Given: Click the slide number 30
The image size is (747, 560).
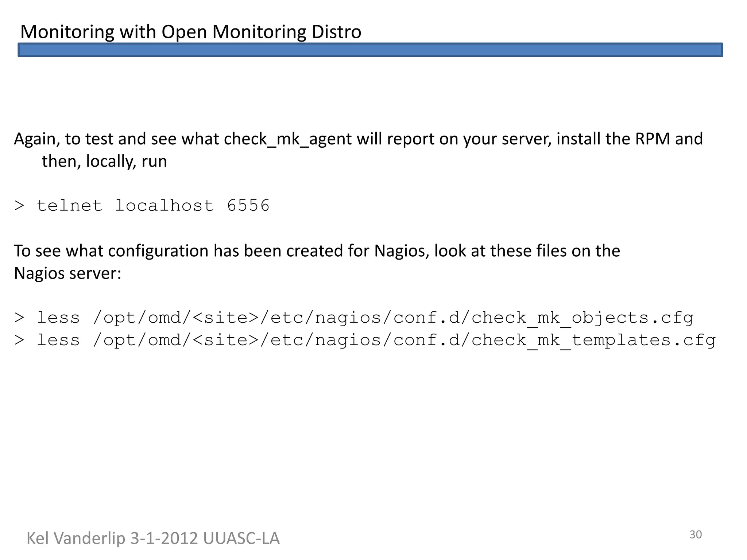Looking at the screenshot, I should pos(696,534).
